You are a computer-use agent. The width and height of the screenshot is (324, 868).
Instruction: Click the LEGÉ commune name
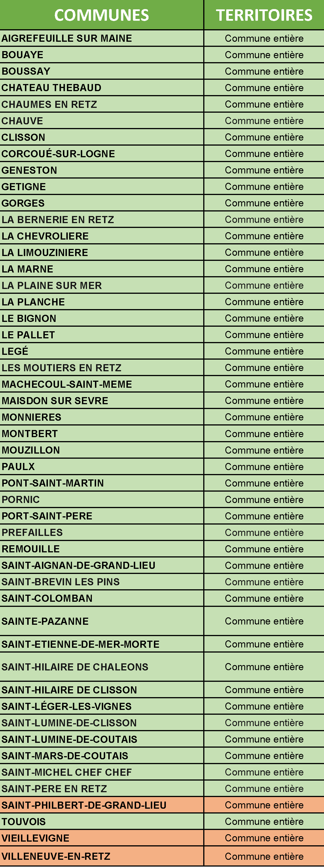point(15,351)
